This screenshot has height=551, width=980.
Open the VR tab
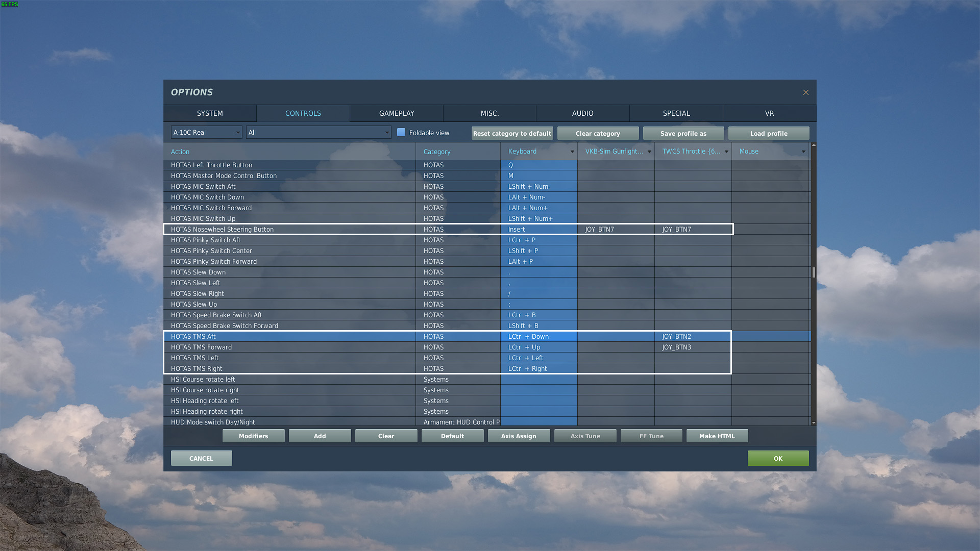click(x=769, y=113)
